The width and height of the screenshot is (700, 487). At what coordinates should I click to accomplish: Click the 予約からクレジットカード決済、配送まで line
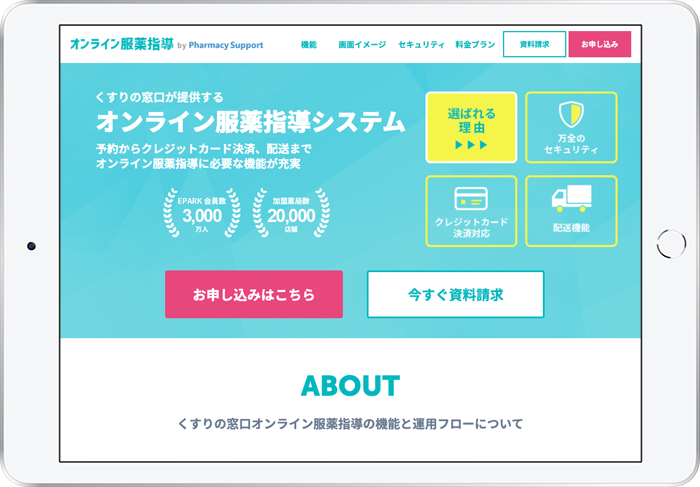tap(204, 149)
